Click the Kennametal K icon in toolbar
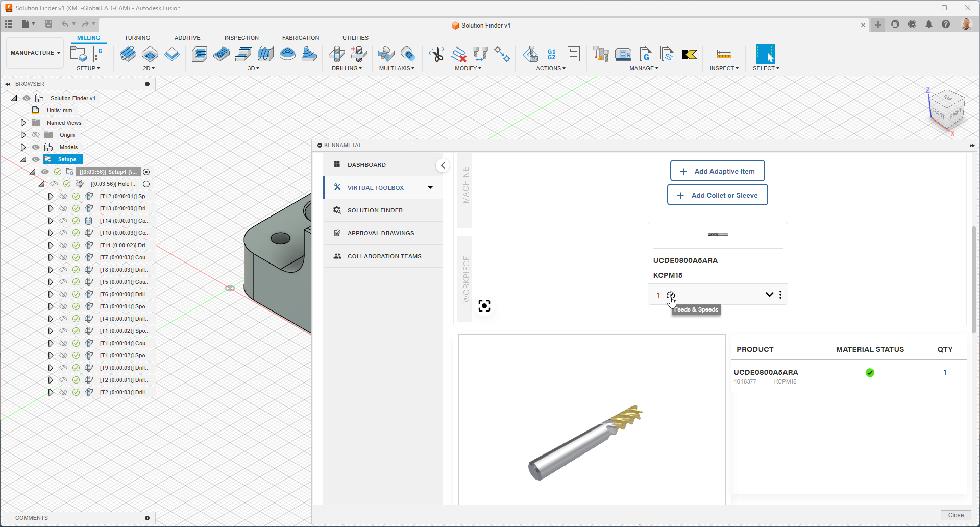 (689, 55)
